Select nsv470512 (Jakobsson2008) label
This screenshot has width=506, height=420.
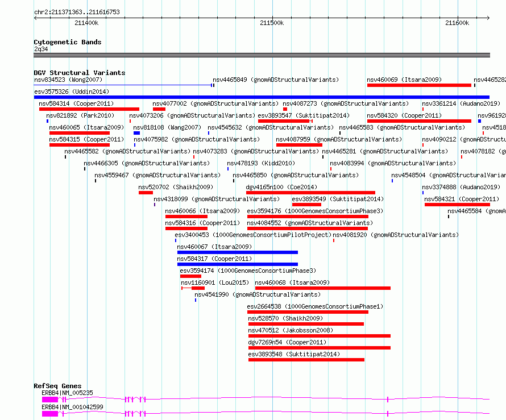tap(291, 330)
